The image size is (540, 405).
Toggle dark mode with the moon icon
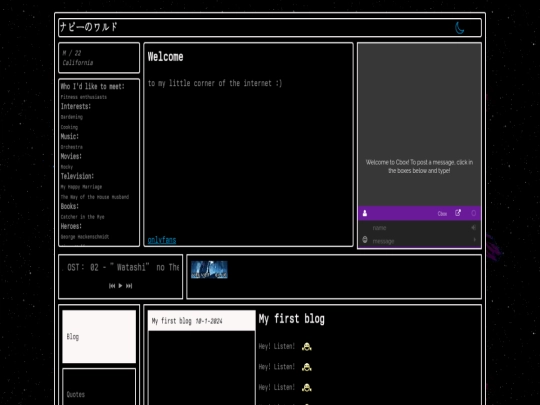click(460, 28)
